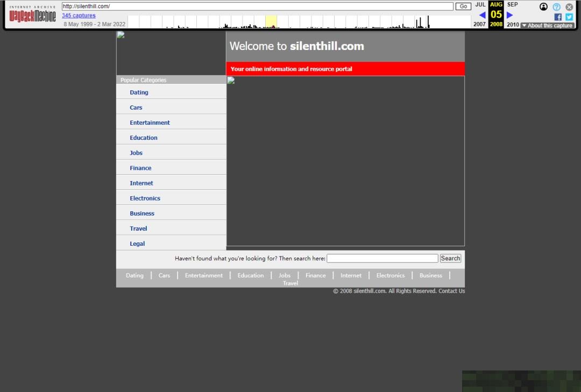This screenshot has height=392, width=581.
Task: Click the Wayback Machine logo
Action: pos(33,15)
